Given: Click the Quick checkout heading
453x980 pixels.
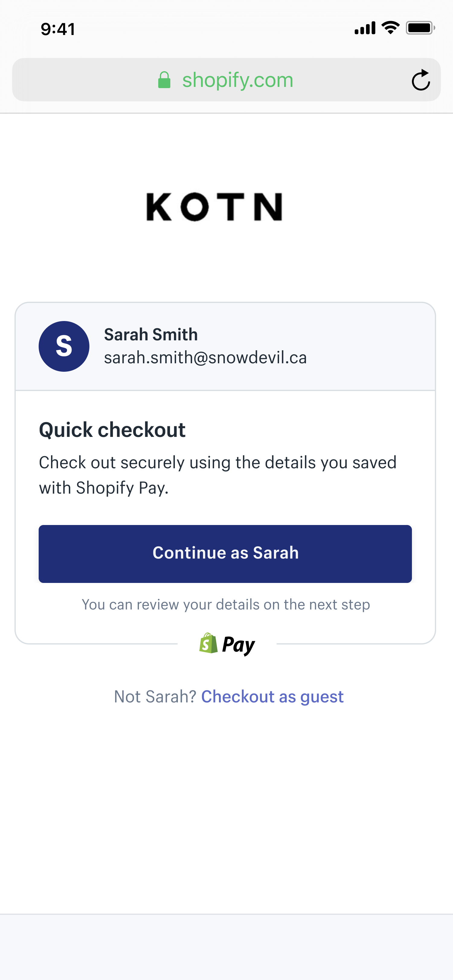Looking at the screenshot, I should click(112, 430).
